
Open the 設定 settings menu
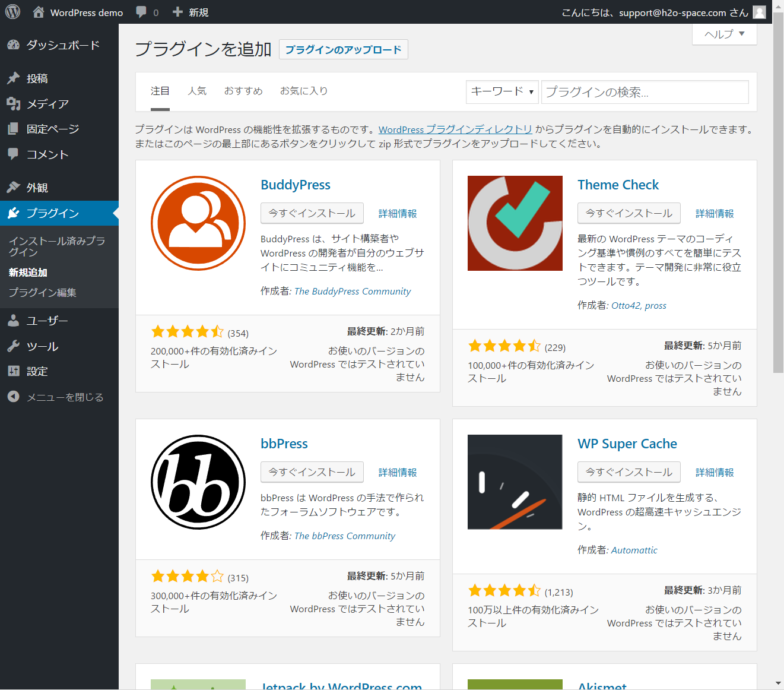[x=37, y=371]
